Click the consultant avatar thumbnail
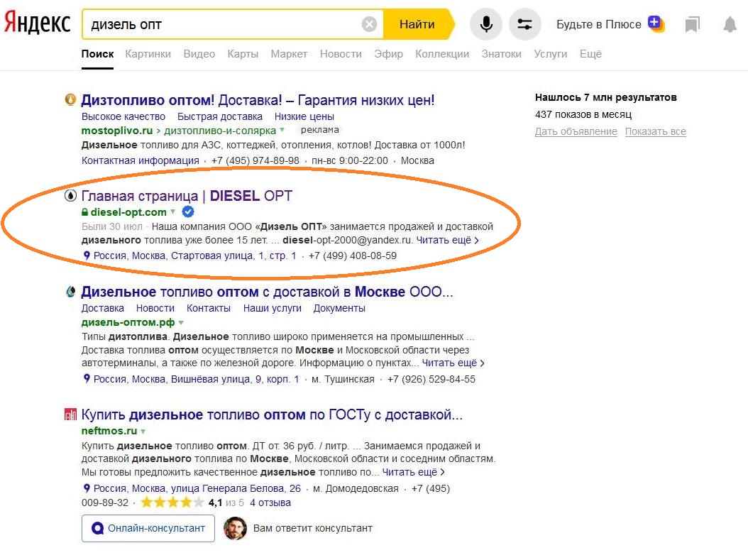Screen dimensions: 748x560 pyautogui.click(x=236, y=528)
